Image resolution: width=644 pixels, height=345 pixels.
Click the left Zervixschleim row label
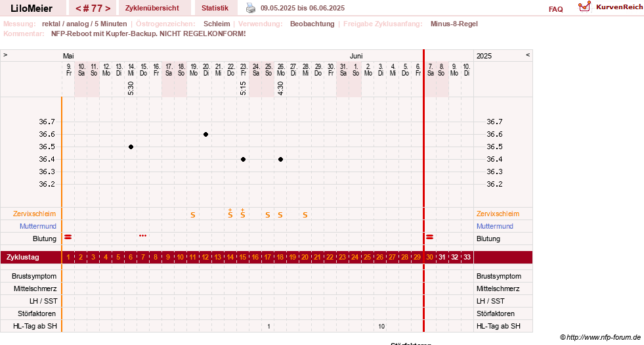(x=35, y=214)
